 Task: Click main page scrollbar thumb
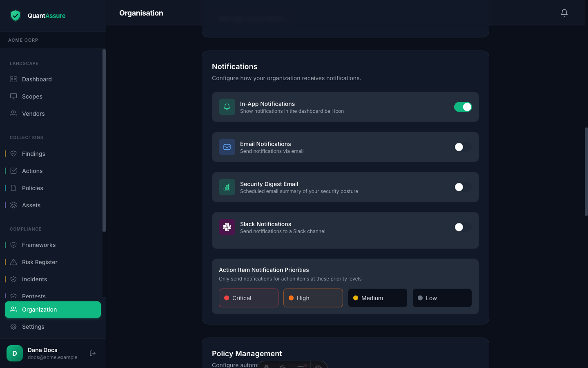[586, 171]
